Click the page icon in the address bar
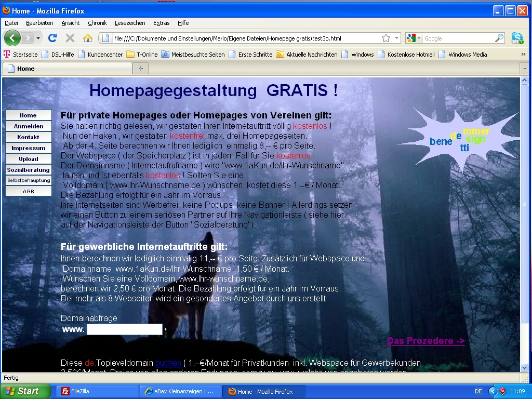Screen dimensions: 532x399 (x=105, y=38)
